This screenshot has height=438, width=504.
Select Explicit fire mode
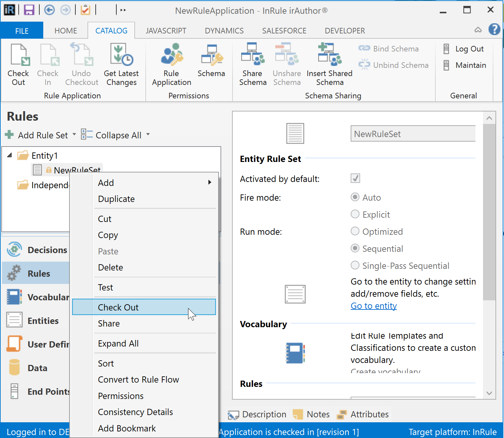pos(355,214)
